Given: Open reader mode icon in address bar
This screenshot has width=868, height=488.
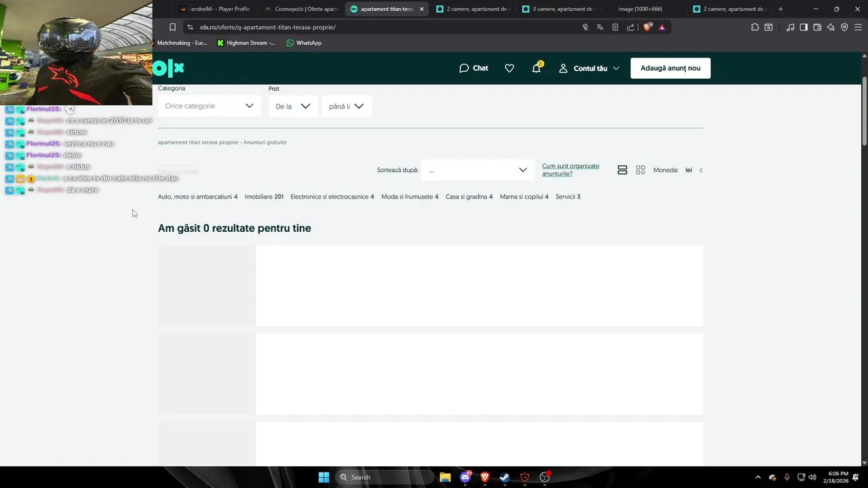Looking at the screenshot, I should click(615, 27).
